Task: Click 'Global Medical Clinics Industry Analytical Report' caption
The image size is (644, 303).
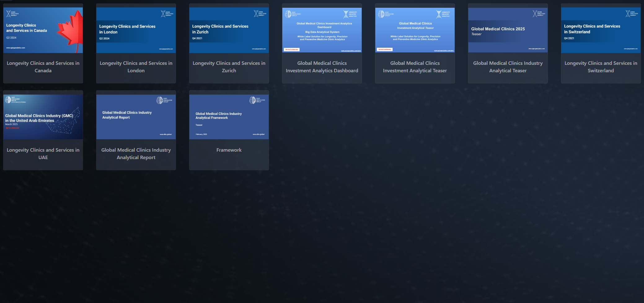Action: tap(136, 154)
